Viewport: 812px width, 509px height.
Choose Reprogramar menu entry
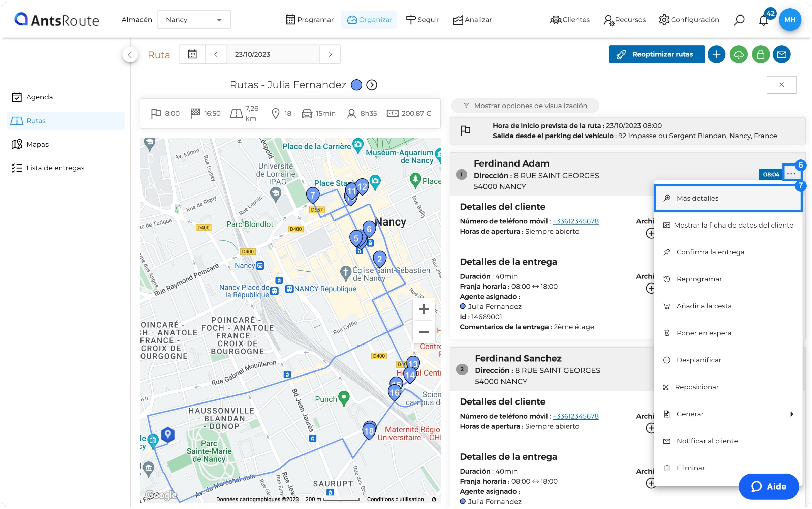coord(728,279)
